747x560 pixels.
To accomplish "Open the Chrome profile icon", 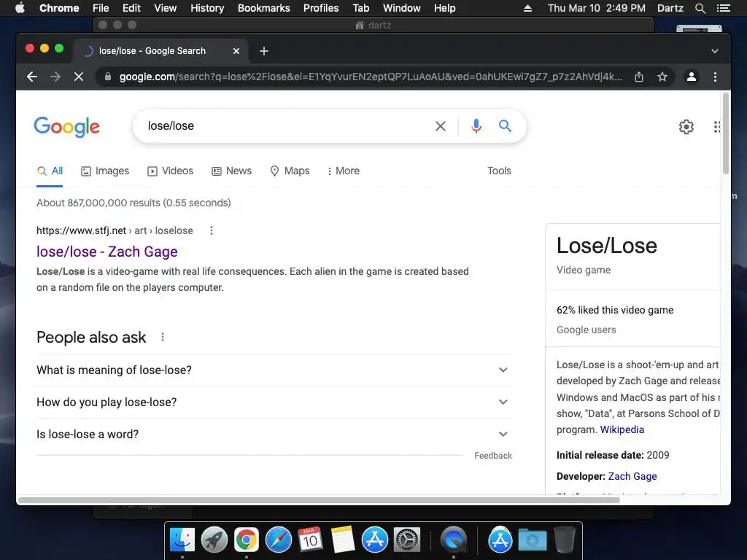I will [x=692, y=77].
